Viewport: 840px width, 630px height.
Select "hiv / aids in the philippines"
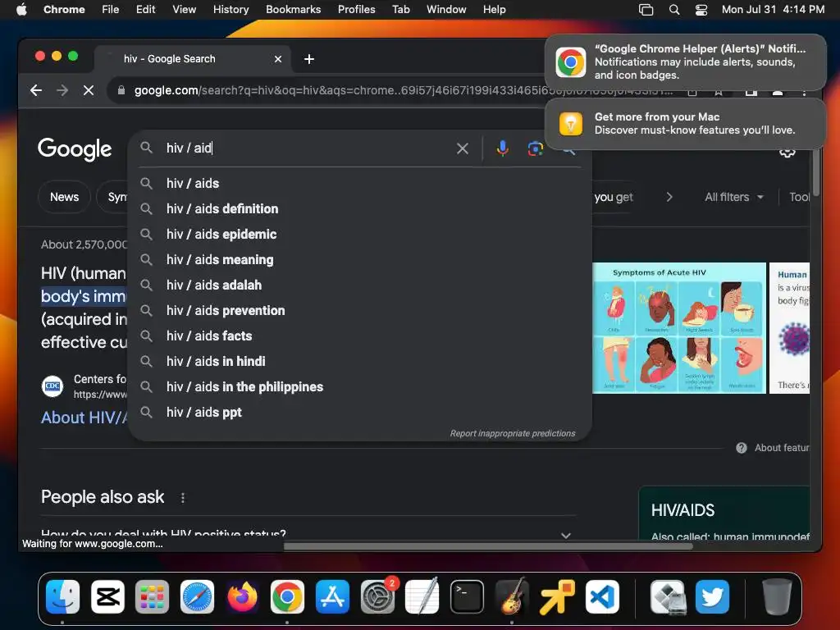tap(359, 387)
